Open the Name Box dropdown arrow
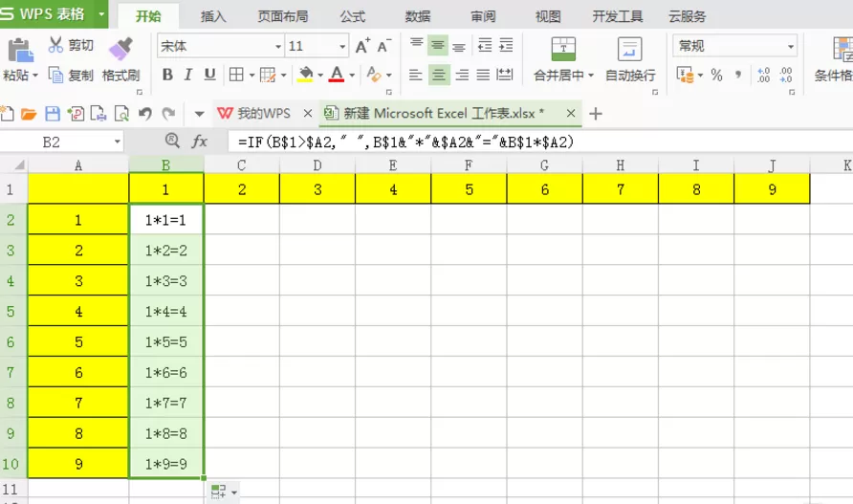Viewport: 853px width, 504px height. click(117, 142)
